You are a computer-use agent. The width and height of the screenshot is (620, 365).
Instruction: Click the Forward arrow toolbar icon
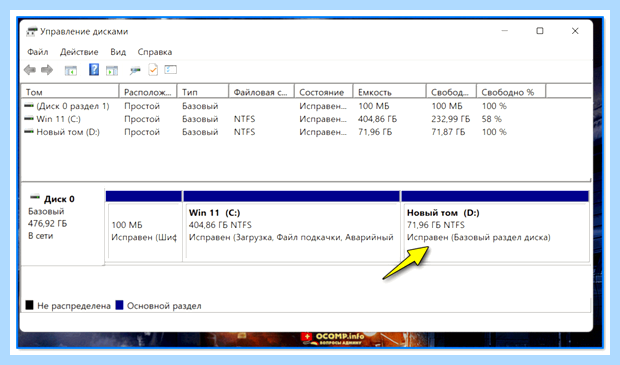point(47,70)
